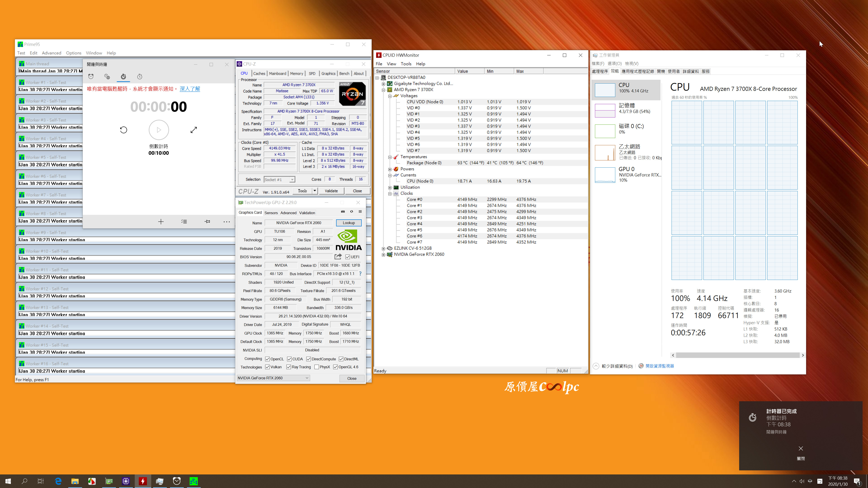
Task: Open Windows Start menu
Action: [x=8, y=481]
